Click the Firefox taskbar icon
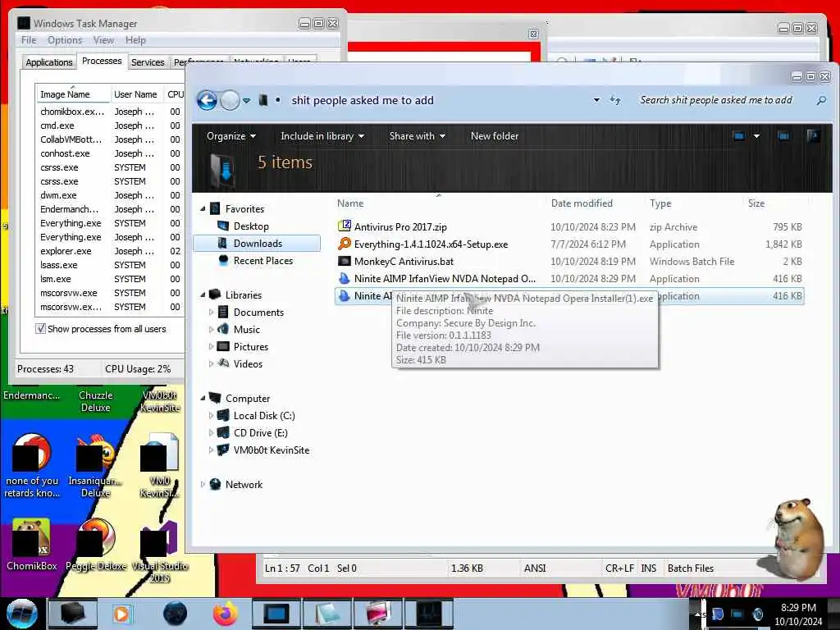This screenshot has width=840, height=630. [226, 614]
